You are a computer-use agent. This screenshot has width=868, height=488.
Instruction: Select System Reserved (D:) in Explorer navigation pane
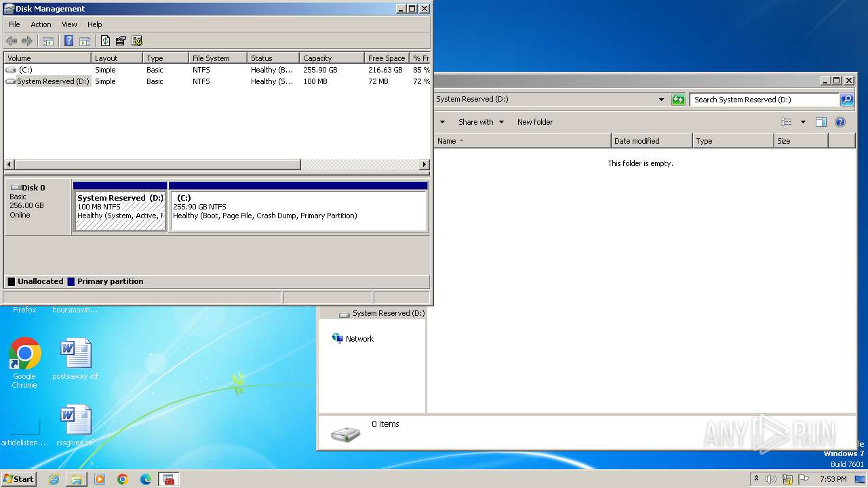(382, 313)
